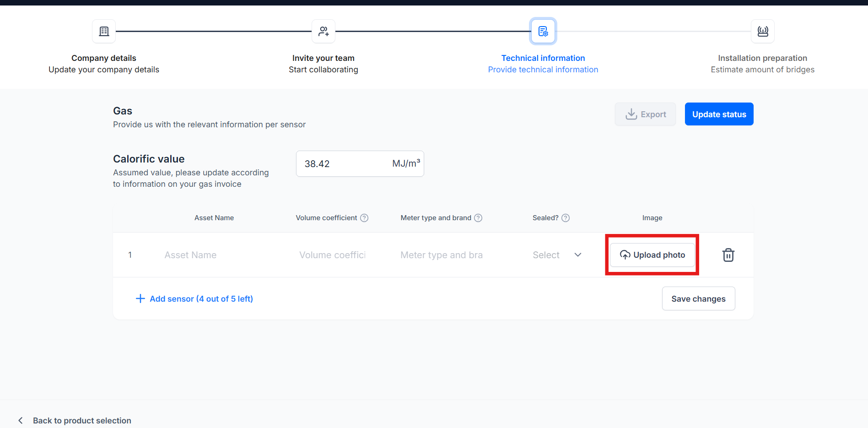Go to Installation preparation step icon
The height and width of the screenshot is (428, 868).
pyautogui.click(x=763, y=31)
